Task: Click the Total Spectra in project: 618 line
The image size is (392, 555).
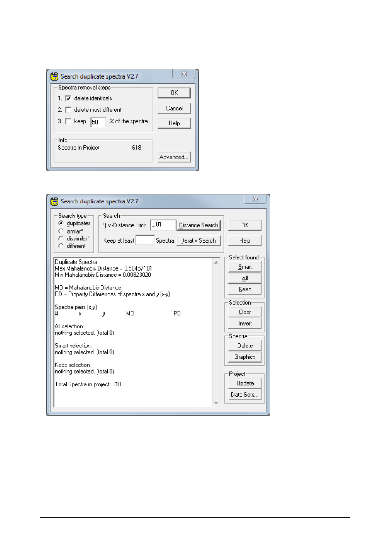Action: pos(88,384)
